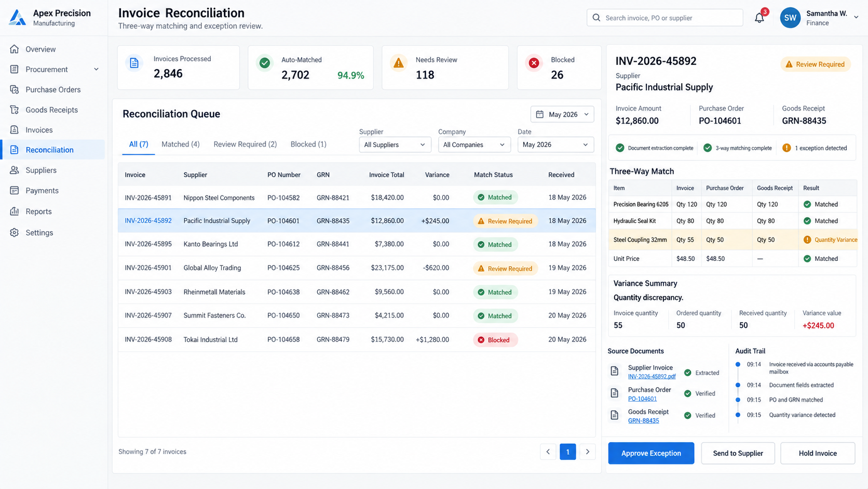The height and width of the screenshot is (489, 868).
Task: Click the Hold Invoice button
Action: [818, 453]
